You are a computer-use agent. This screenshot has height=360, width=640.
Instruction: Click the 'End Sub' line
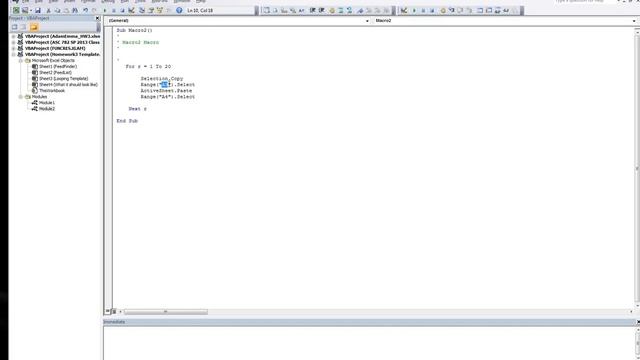coord(127,121)
